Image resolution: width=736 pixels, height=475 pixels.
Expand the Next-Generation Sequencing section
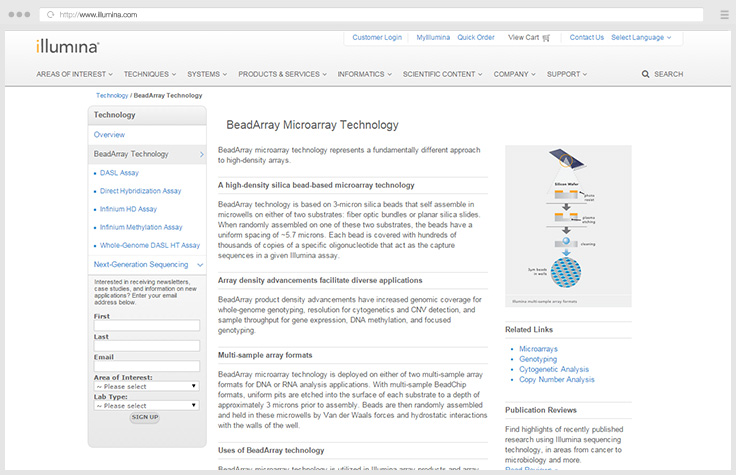point(201,265)
